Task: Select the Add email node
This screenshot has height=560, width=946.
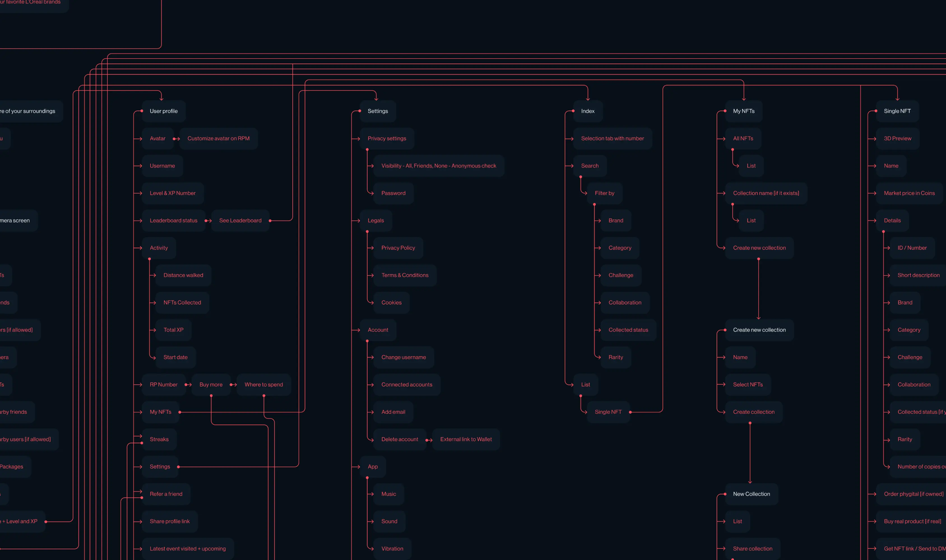Action: click(x=393, y=412)
